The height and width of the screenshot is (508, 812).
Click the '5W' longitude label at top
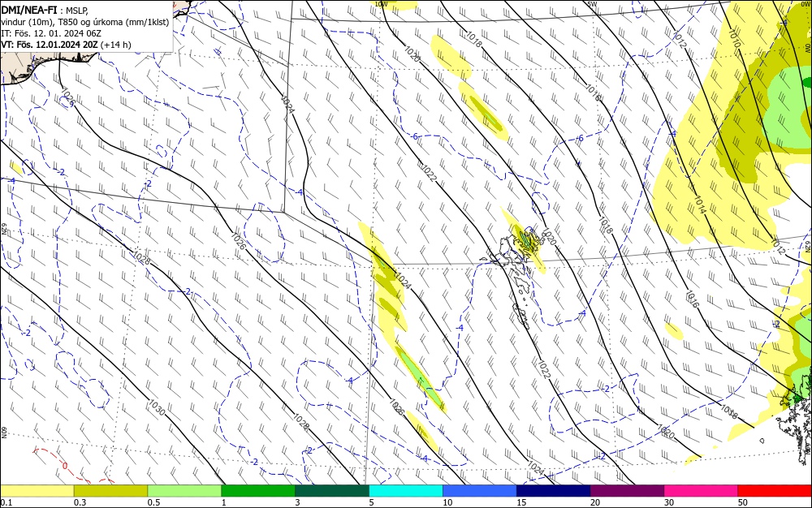[593, 4]
